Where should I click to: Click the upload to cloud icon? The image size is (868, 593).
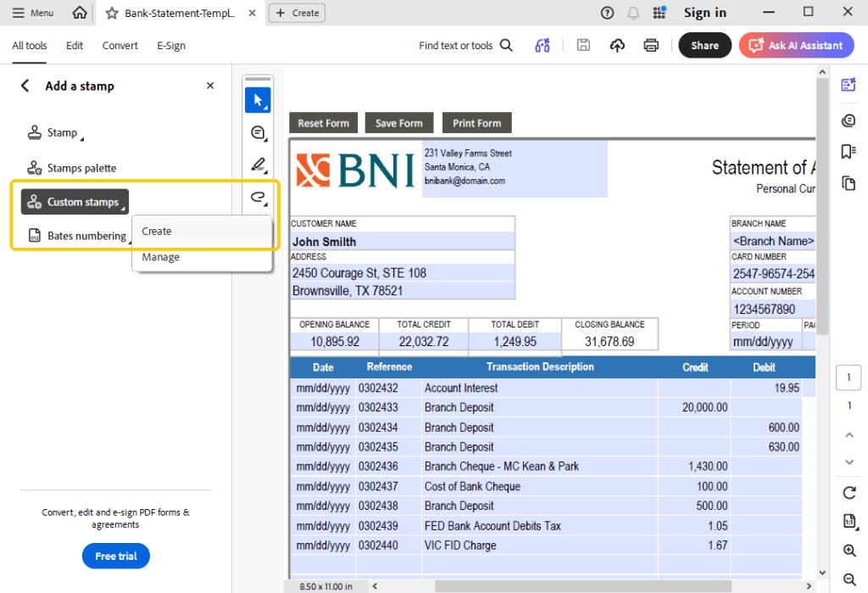pos(617,46)
